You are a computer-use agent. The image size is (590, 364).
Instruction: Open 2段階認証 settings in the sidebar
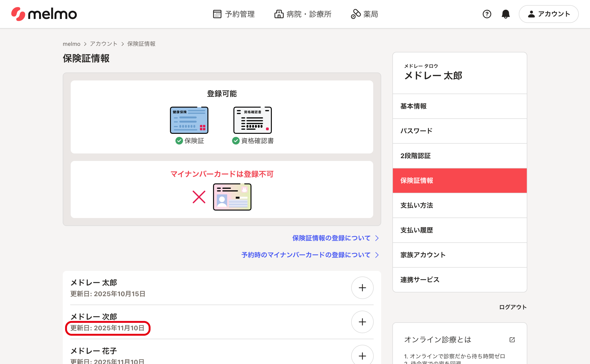[x=415, y=156]
